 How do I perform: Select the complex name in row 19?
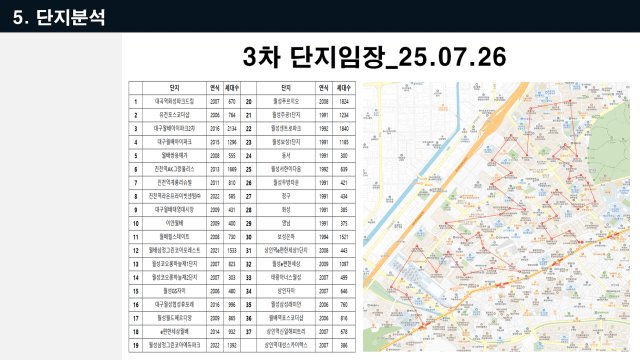174,345
